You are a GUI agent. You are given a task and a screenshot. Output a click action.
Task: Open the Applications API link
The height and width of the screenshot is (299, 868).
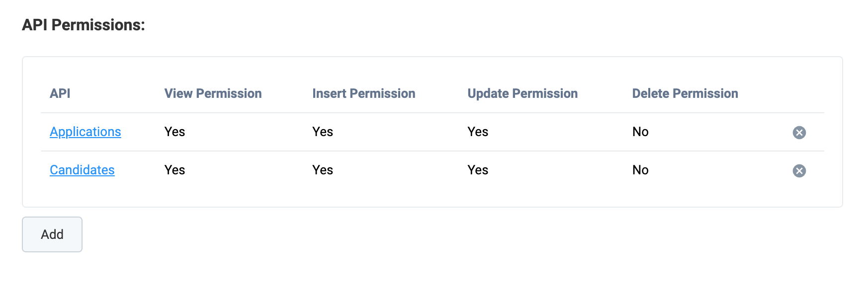[86, 132]
